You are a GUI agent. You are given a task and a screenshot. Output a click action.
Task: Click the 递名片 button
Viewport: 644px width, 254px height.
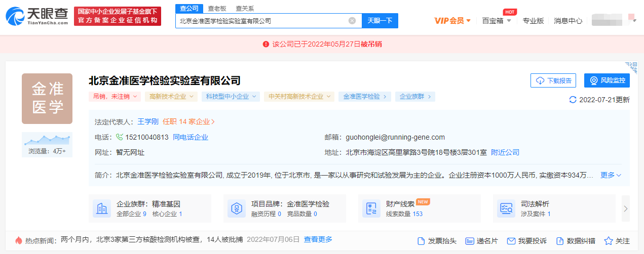tap(481, 241)
